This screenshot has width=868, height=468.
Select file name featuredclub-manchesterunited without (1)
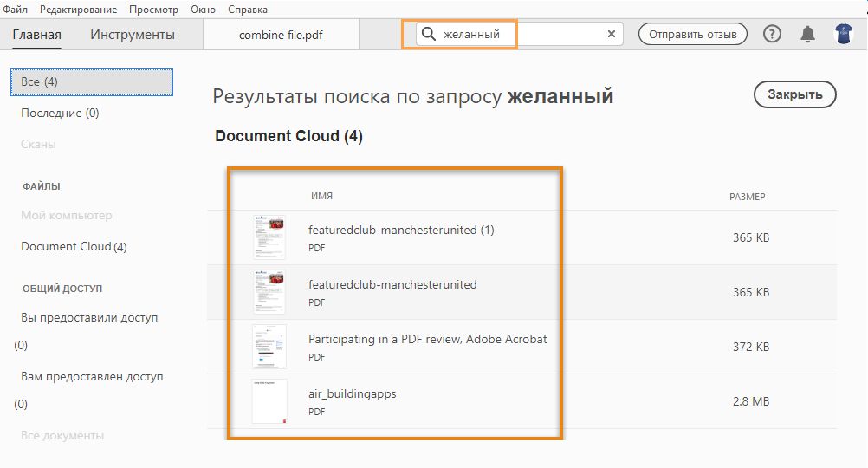(392, 284)
